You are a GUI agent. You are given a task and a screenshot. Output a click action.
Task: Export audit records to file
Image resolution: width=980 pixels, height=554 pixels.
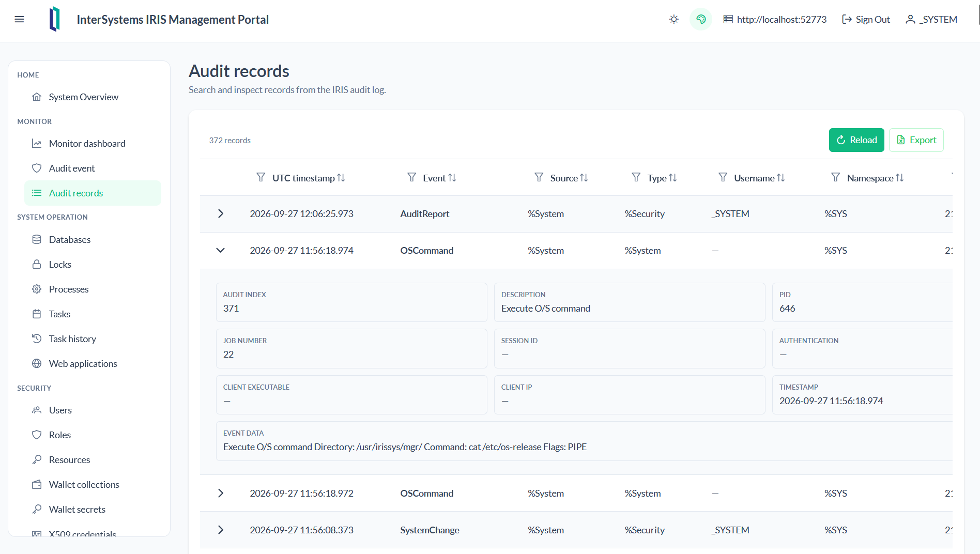pos(916,140)
